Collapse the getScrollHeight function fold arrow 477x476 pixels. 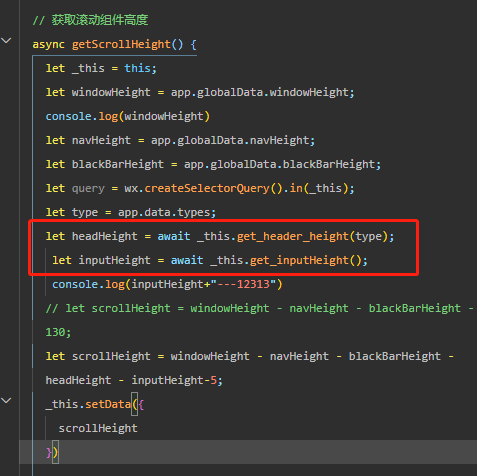[x=6, y=41]
